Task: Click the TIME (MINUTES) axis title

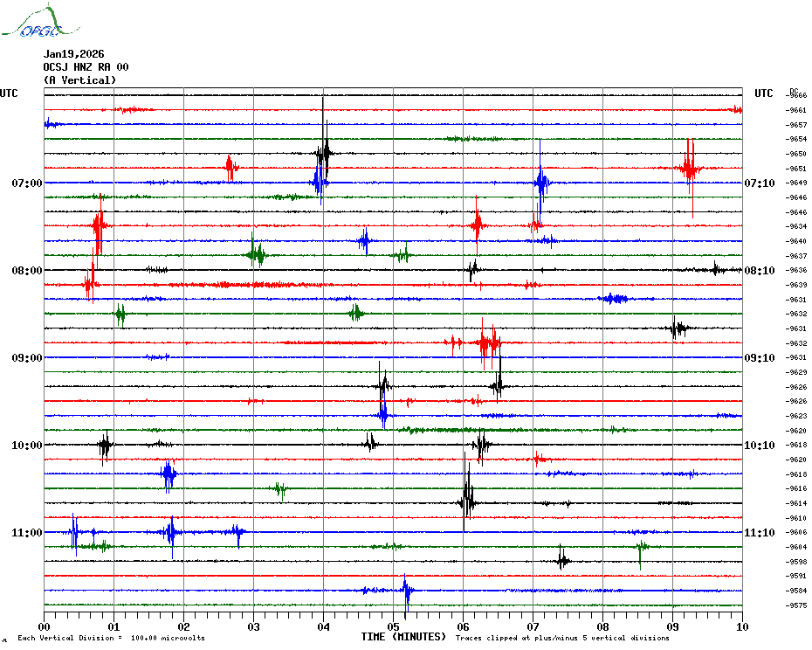Action: pyautogui.click(x=403, y=637)
